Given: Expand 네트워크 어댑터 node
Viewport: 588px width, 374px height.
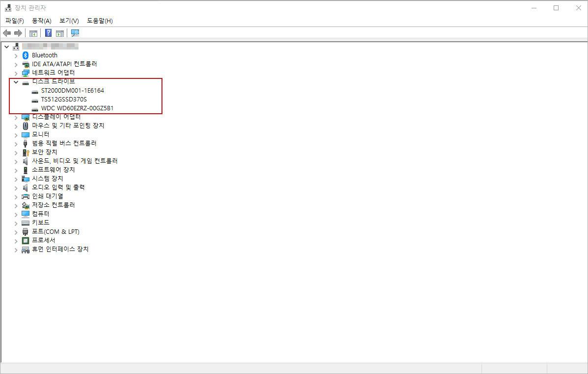Looking at the screenshot, I should (16, 73).
